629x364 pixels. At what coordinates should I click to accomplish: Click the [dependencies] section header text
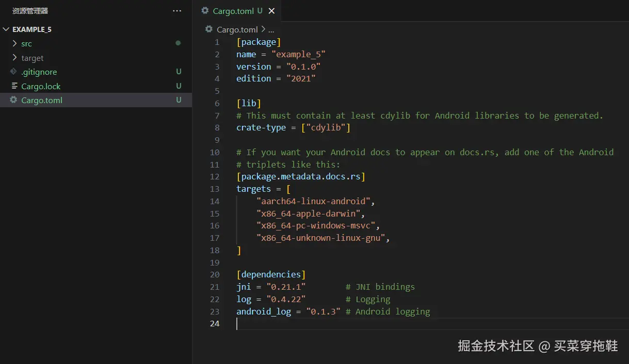[271, 274]
